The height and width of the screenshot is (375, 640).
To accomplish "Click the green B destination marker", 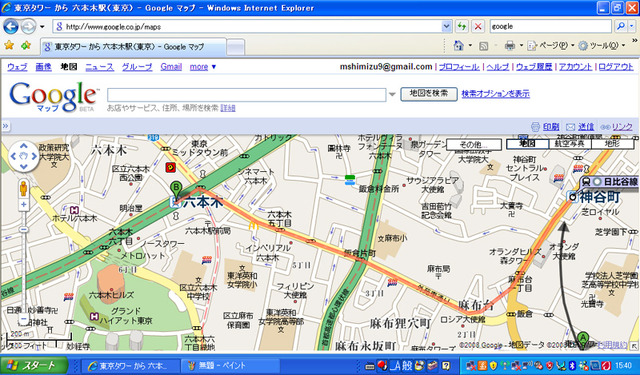I will pyautogui.click(x=176, y=189).
